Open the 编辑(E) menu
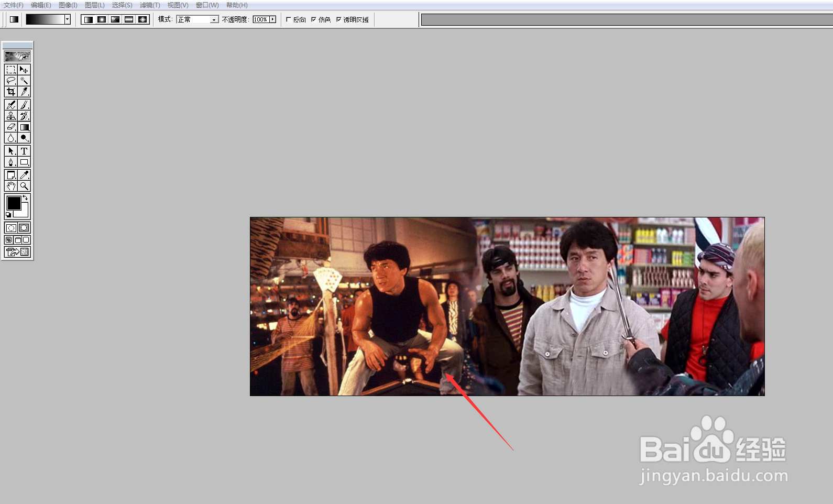The height and width of the screenshot is (504, 833). (41, 5)
